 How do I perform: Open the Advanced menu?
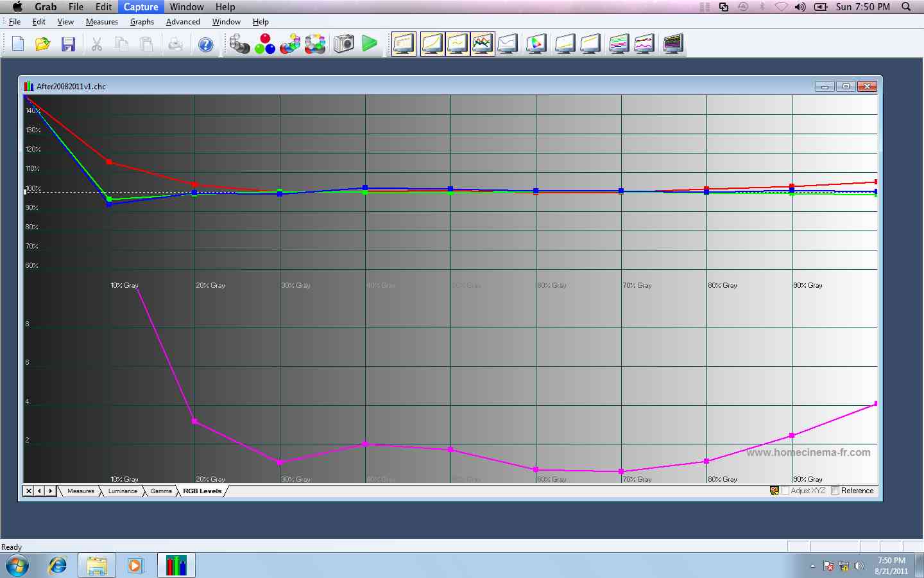click(x=183, y=22)
